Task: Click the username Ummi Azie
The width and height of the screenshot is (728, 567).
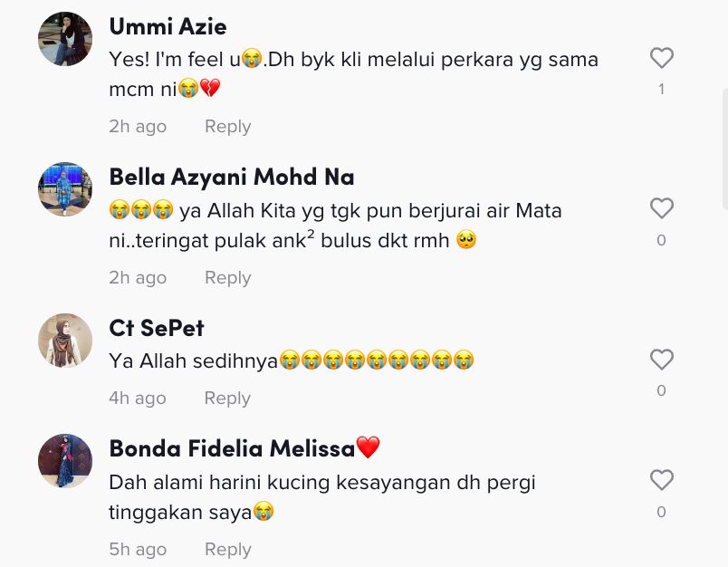Action: [x=168, y=26]
